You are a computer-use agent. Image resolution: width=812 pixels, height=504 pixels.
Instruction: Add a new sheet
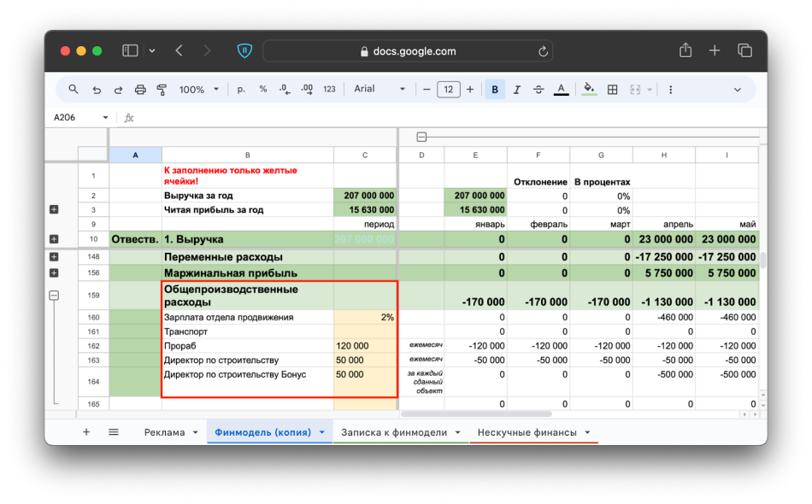pyautogui.click(x=86, y=432)
